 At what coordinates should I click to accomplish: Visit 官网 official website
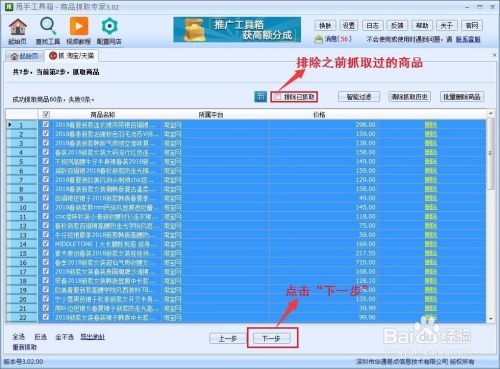(x=472, y=25)
